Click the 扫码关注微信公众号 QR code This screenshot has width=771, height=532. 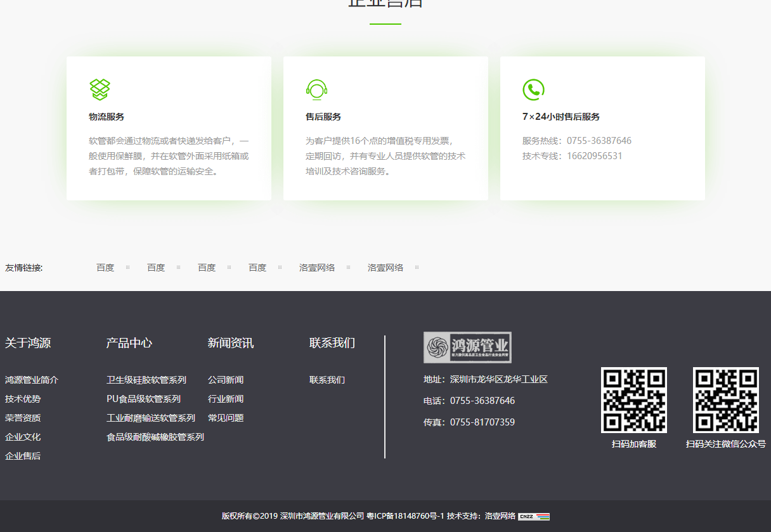[725, 399]
